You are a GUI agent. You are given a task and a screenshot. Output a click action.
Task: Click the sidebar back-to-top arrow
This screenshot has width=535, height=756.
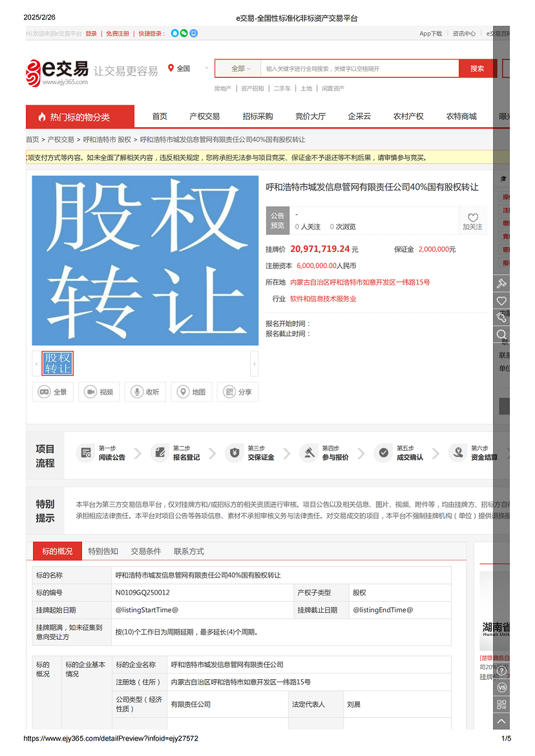tap(501, 721)
